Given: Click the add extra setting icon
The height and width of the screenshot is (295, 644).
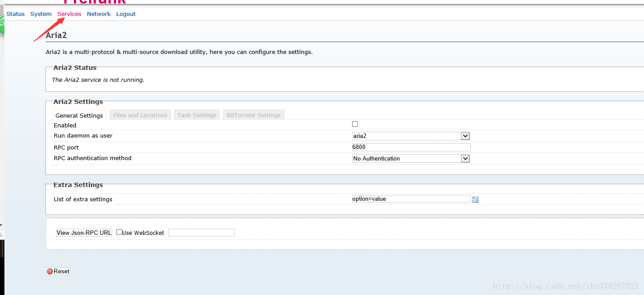Looking at the screenshot, I should click(x=475, y=199).
